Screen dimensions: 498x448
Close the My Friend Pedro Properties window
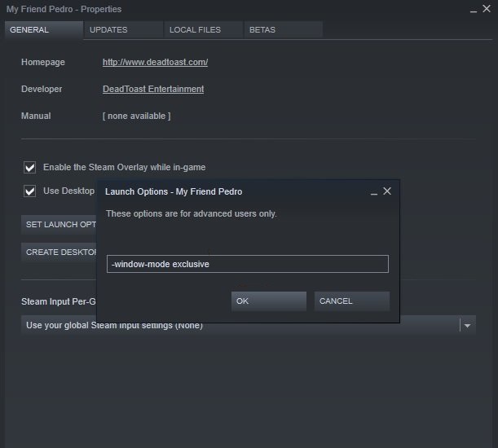click(x=487, y=9)
